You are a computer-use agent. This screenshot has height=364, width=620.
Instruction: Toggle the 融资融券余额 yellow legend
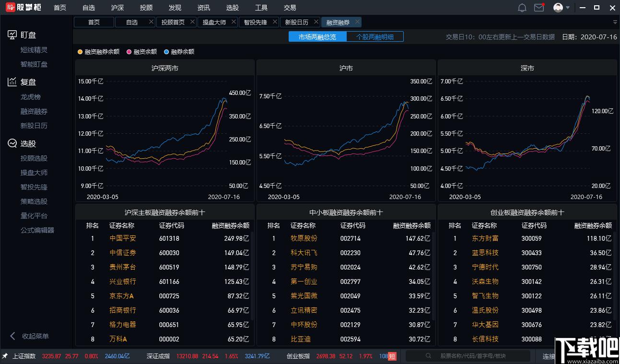pos(99,52)
